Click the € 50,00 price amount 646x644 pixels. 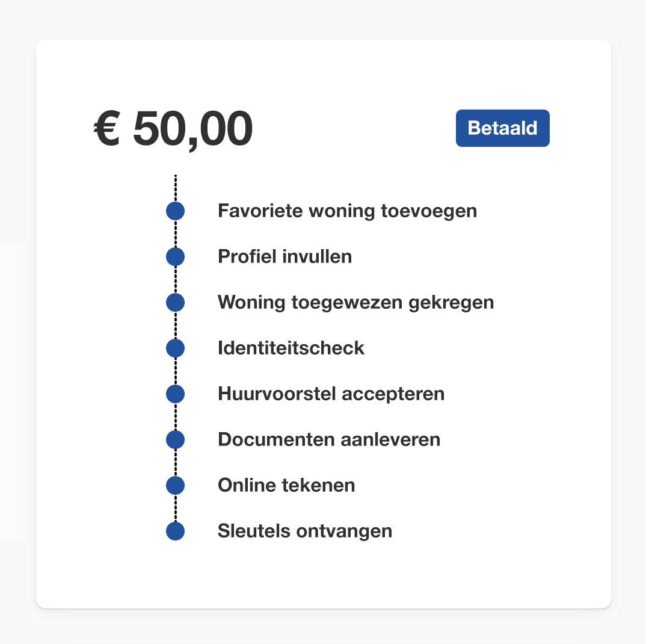tap(173, 129)
